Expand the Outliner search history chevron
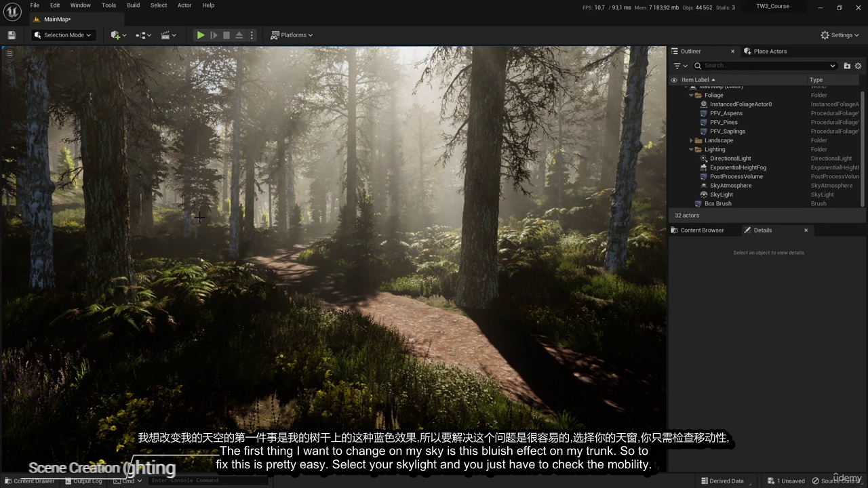 click(833, 66)
